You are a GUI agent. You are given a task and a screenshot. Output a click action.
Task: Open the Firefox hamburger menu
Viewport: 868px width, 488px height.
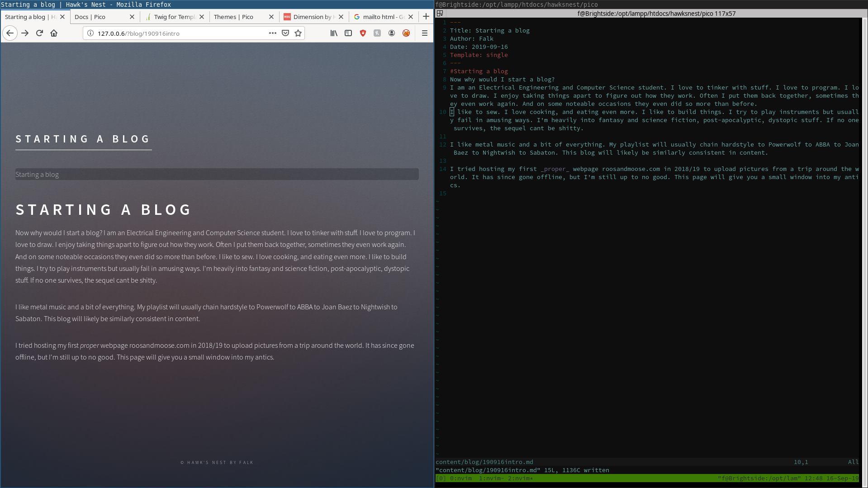click(425, 33)
